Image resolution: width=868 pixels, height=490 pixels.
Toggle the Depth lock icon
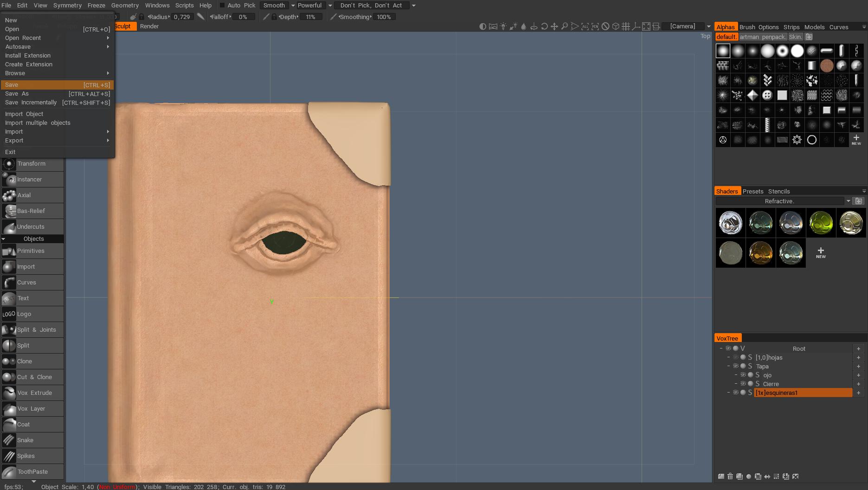(x=274, y=17)
